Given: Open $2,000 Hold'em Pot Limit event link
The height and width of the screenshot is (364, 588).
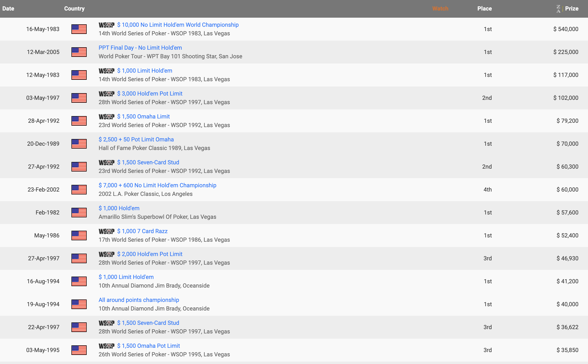Looking at the screenshot, I should 150,254.
